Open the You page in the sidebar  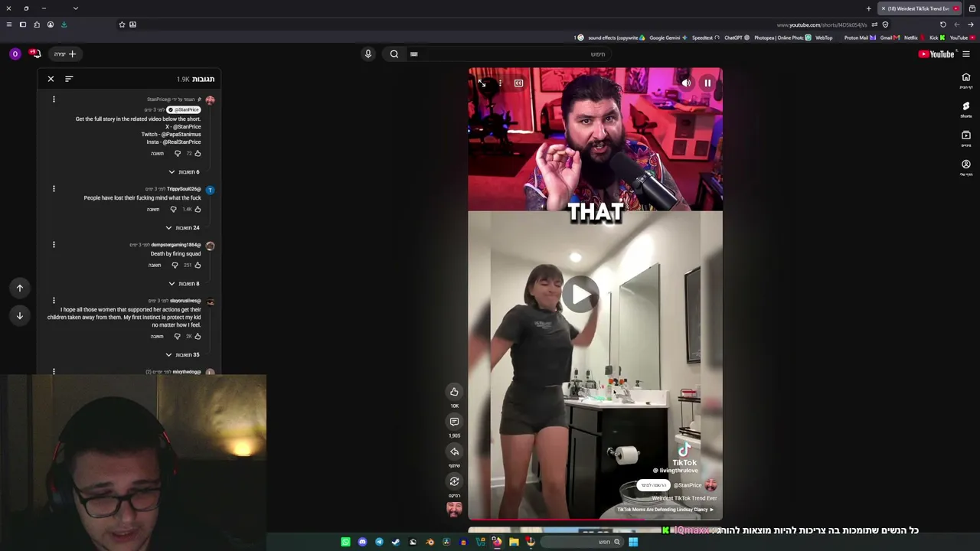[965, 168]
